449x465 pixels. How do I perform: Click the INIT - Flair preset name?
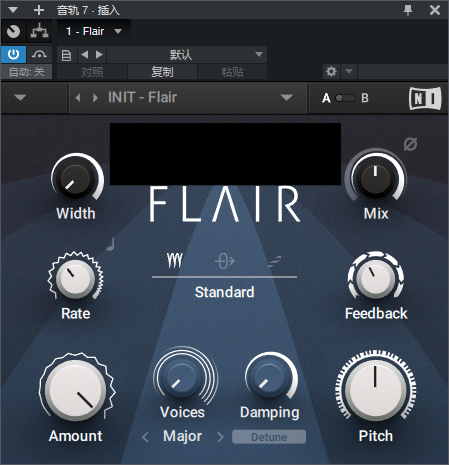point(142,97)
